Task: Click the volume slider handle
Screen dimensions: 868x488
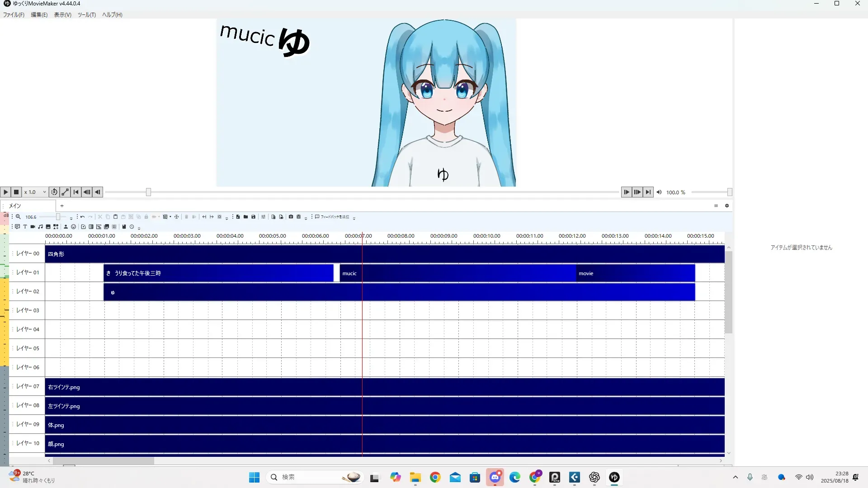Action: point(729,192)
